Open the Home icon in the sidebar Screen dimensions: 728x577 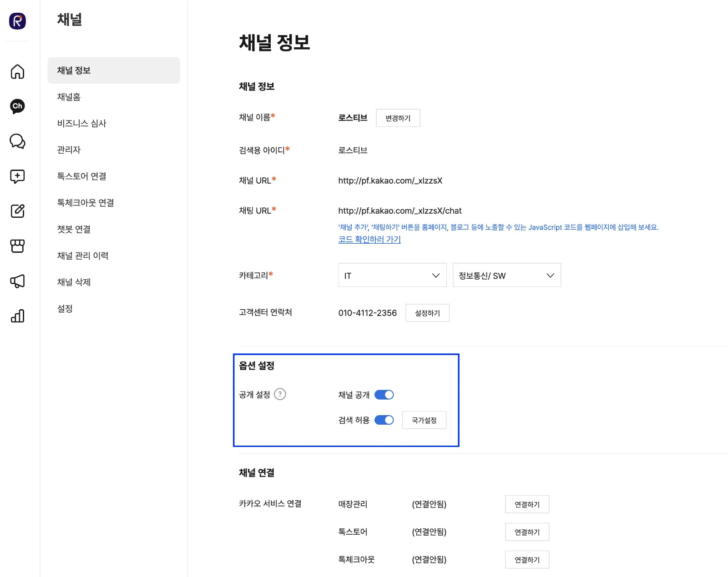pos(17,71)
